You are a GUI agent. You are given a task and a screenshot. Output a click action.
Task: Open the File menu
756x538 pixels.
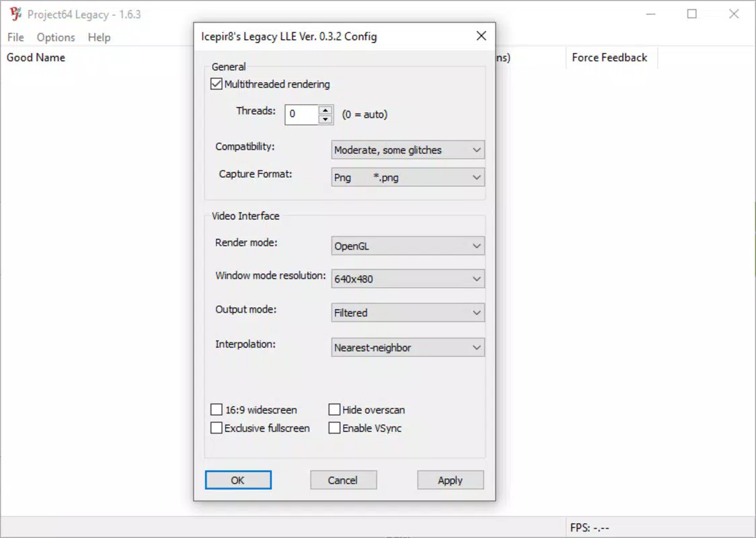pyautogui.click(x=15, y=37)
